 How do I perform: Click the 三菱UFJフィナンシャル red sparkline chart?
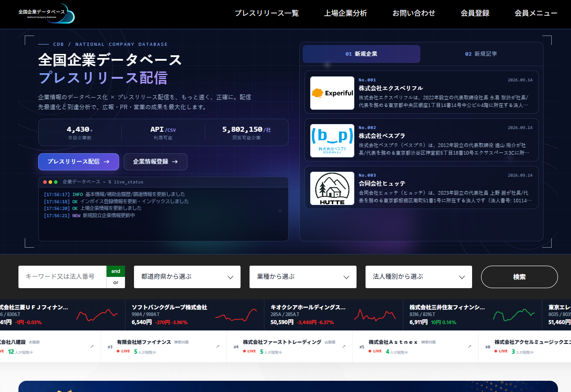click(x=97, y=315)
